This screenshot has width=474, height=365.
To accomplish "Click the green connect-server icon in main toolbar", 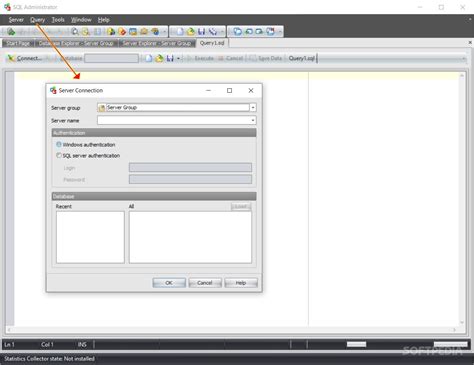I will click(11, 32).
